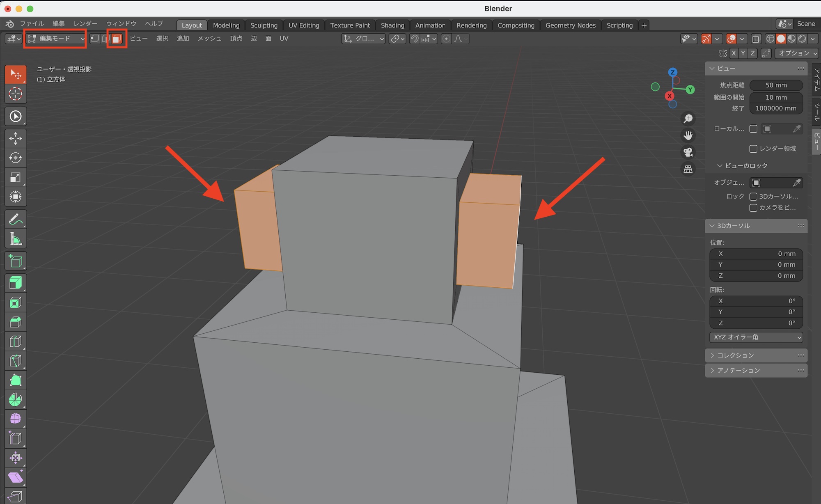Open the 編集モード mode dropdown
Viewport: 821px width, 504px height.
[55, 39]
